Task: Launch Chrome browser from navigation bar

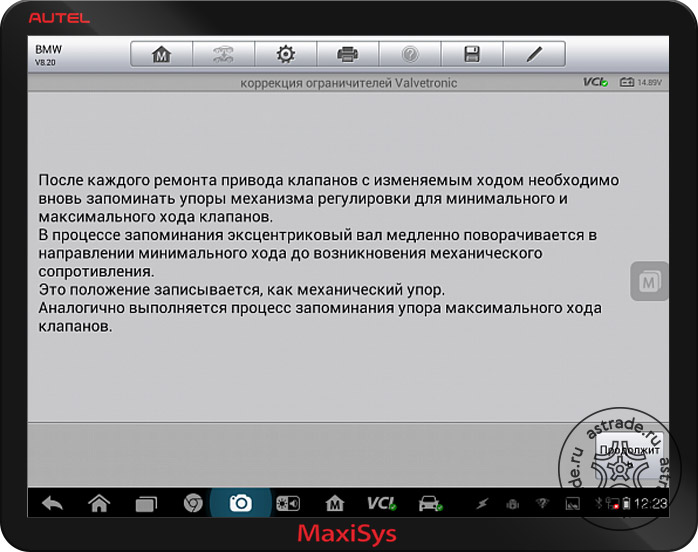Action: pos(193,503)
